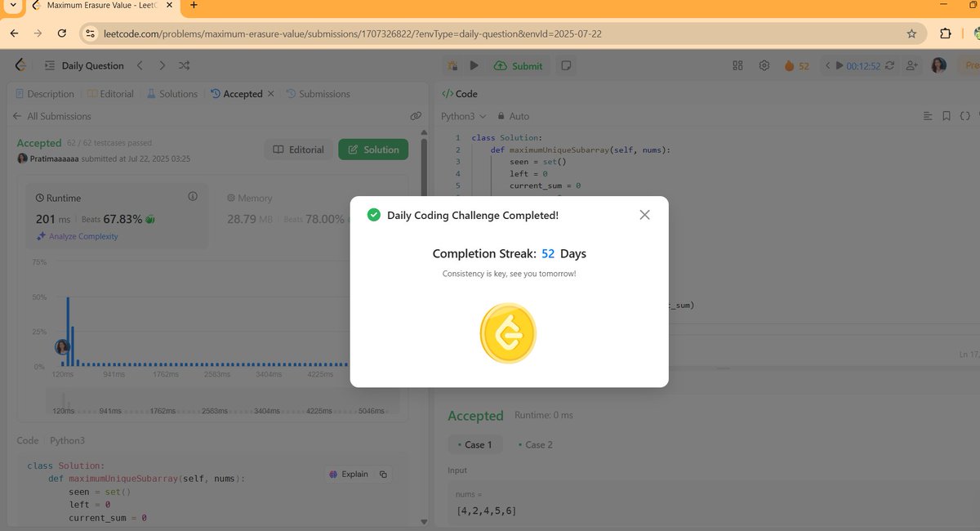The height and width of the screenshot is (531, 980).
Task: Click the bookmark icon above code editor
Action: [x=947, y=116]
